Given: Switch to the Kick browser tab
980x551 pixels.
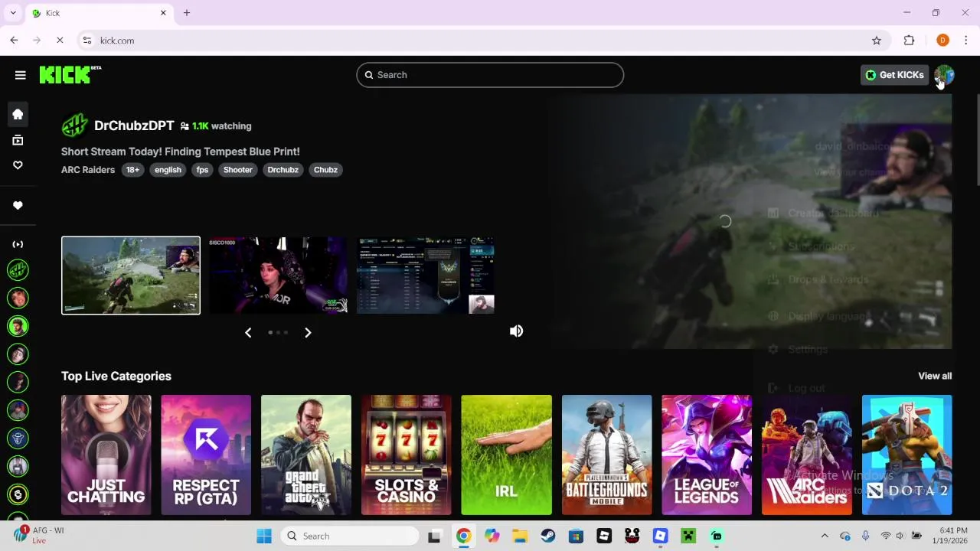Looking at the screenshot, I should (99, 13).
